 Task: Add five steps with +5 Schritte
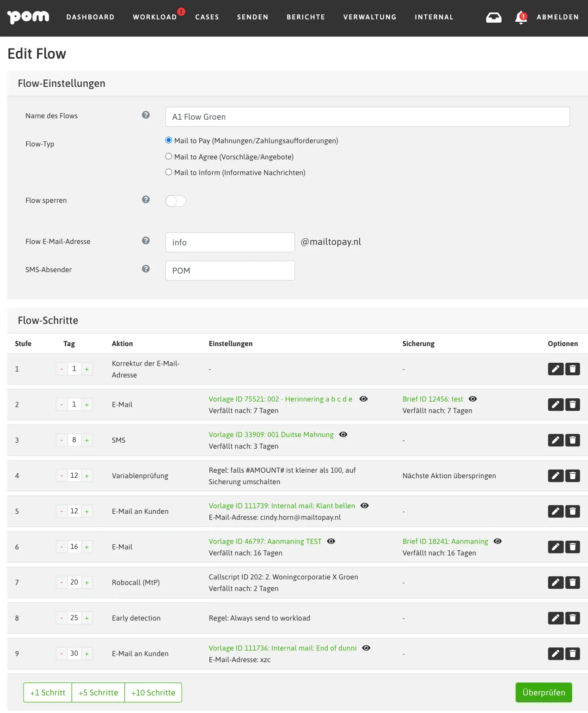(x=98, y=692)
